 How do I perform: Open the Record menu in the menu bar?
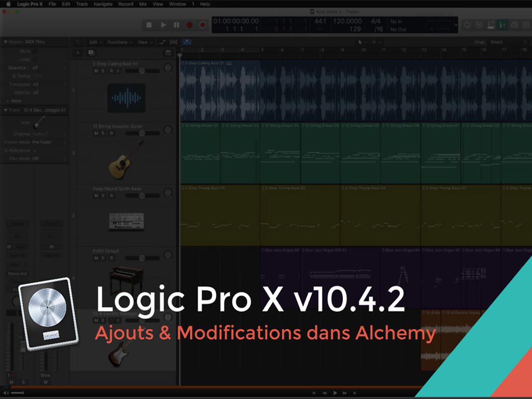126,4
